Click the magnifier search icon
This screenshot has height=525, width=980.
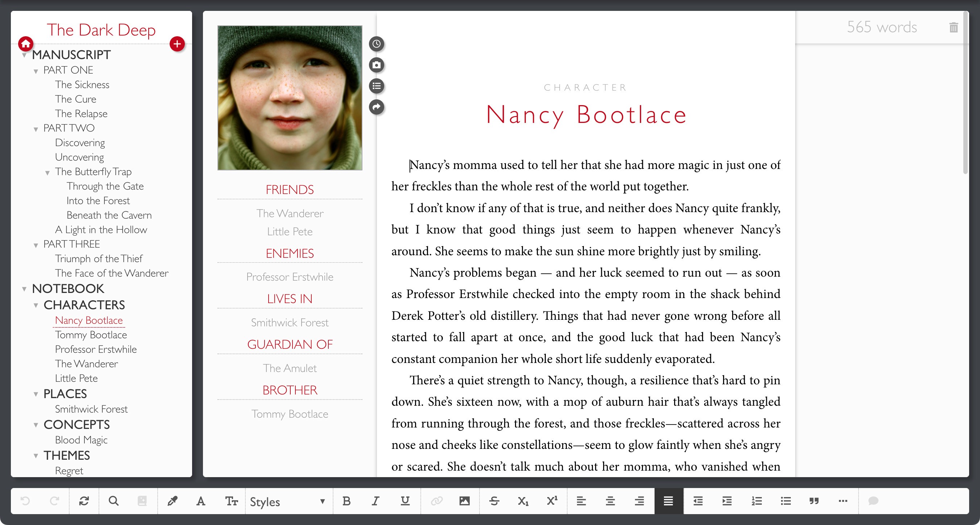(x=113, y=501)
